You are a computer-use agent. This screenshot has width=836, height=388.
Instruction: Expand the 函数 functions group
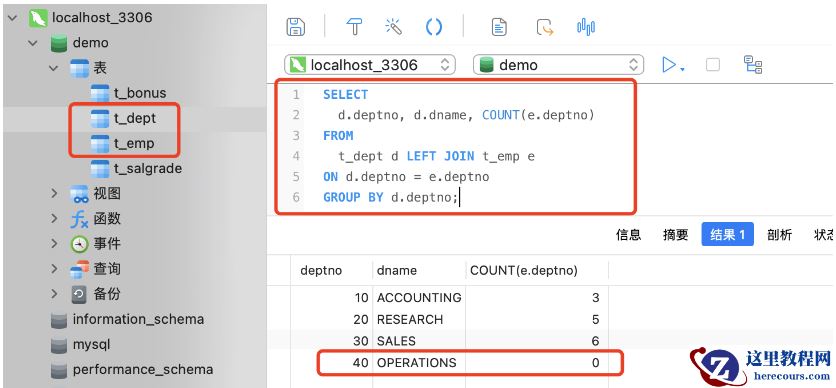[54, 219]
